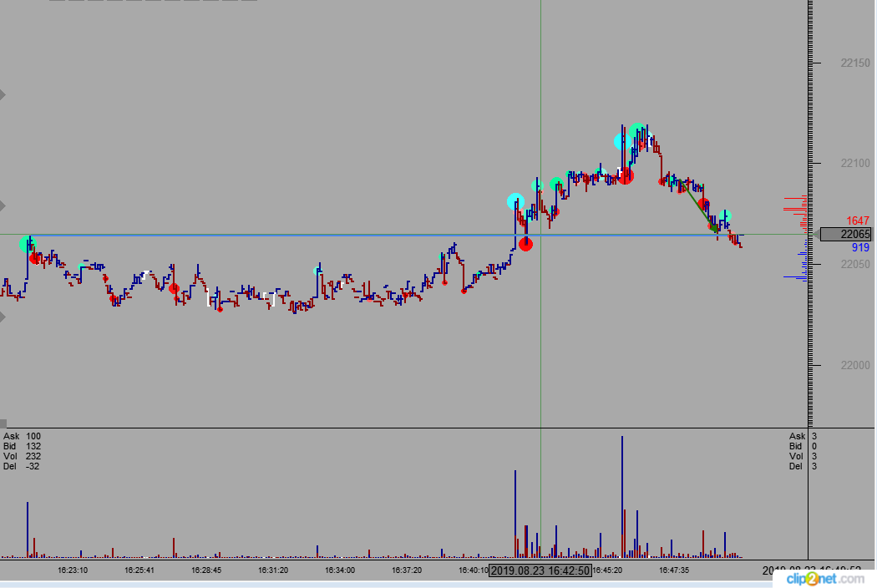
Task: Click the large red circle below the price peak
Action: (x=626, y=175)
